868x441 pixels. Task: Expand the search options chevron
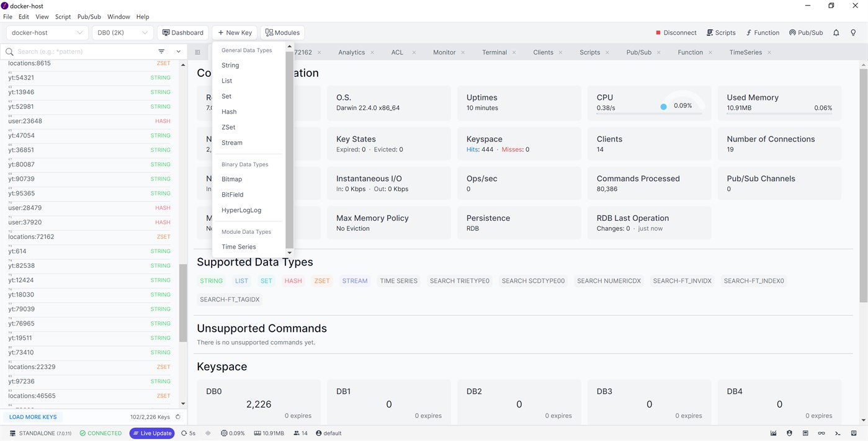coord(179,51)
